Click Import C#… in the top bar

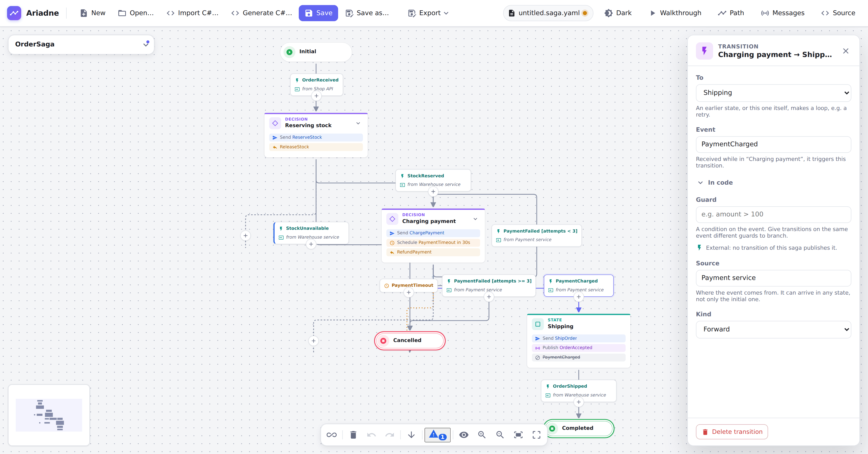(x=193, y=13)
